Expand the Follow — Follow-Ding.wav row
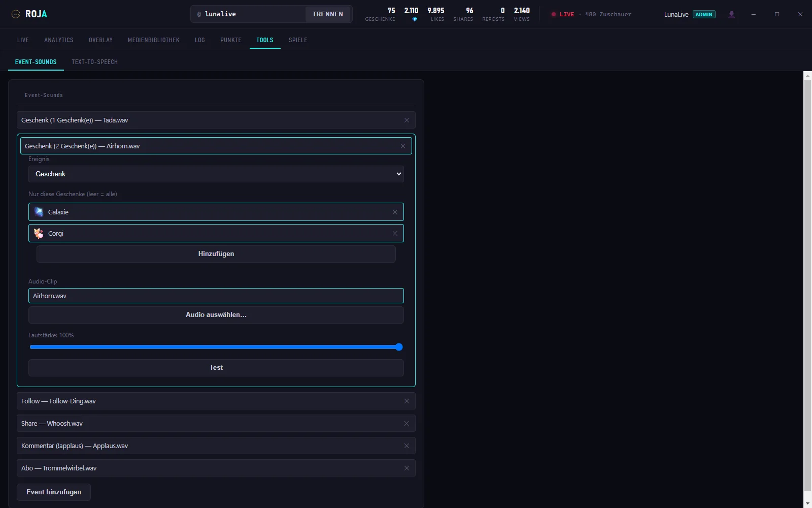 click(216, 401)
